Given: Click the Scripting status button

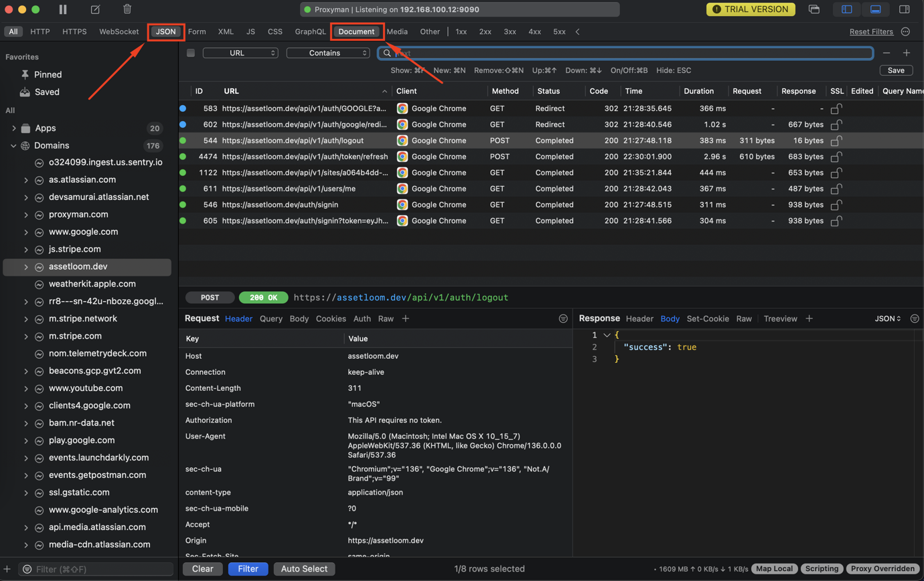Looking at the screenshot, I should [822, 569].
